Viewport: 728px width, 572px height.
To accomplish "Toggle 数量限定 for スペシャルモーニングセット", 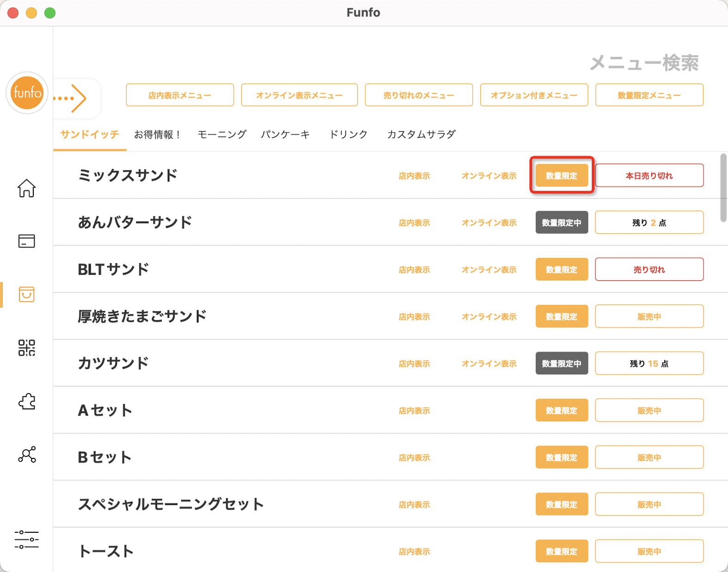I will [x=562, y=504].
